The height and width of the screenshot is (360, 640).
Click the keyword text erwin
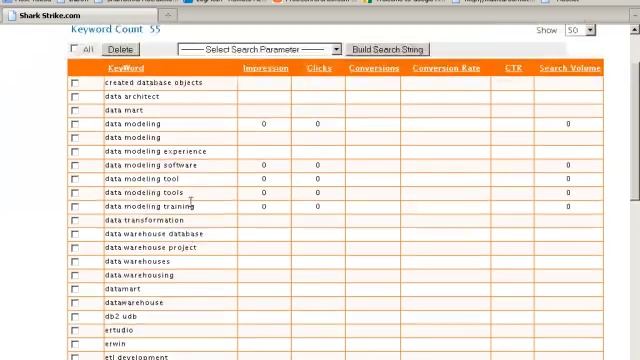116,344
